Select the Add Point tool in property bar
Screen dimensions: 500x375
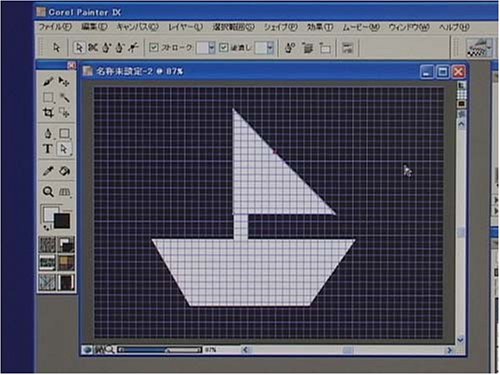click(x=106, y=48)
